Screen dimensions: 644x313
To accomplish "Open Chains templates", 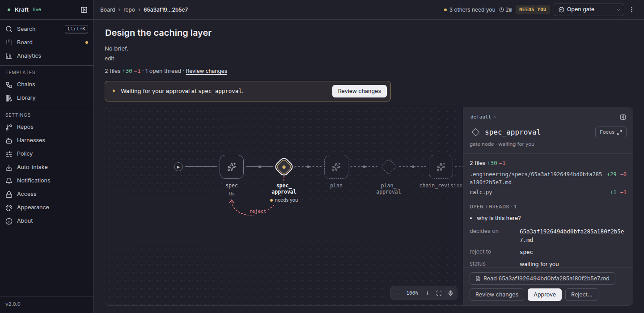I will coord(47,85).
